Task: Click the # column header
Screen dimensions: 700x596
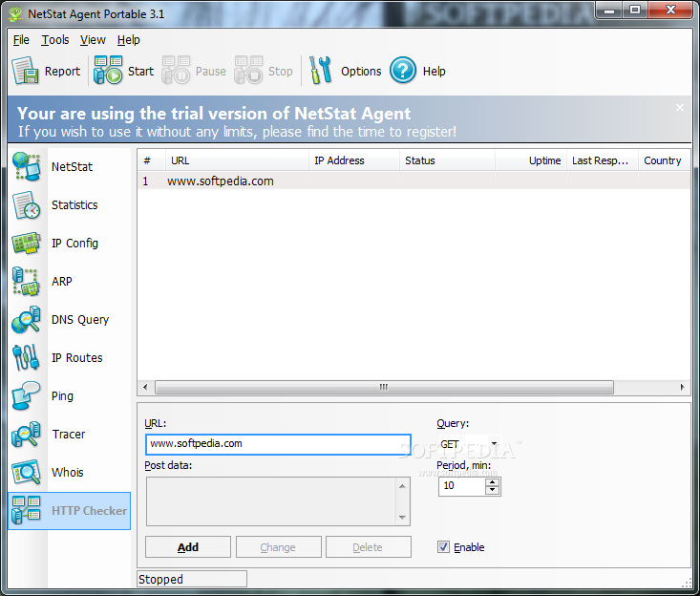Action: click(x=152, y=160)
